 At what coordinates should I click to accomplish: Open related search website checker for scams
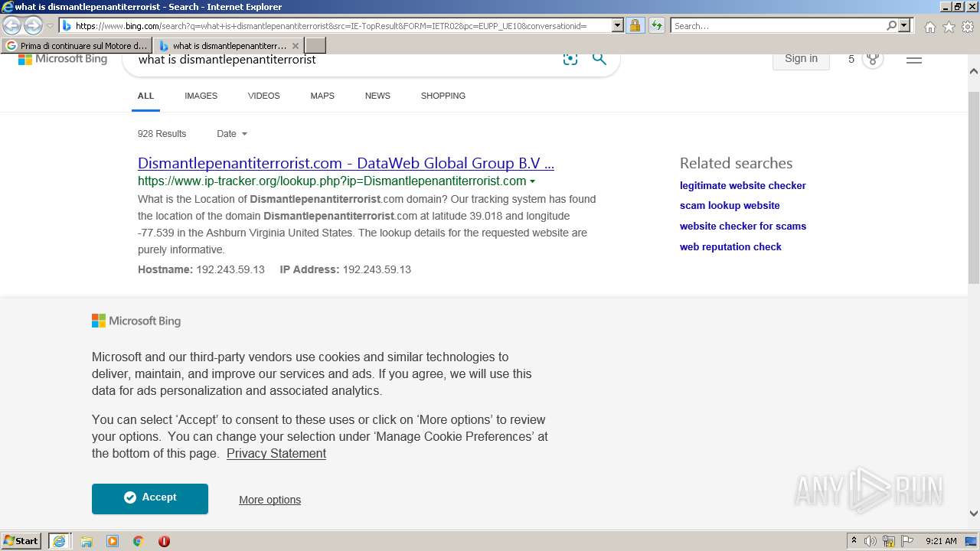tap(743, 226)
